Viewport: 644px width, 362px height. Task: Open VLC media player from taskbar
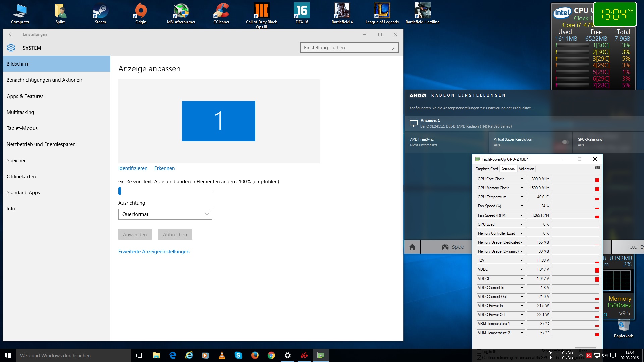(222, 355)
